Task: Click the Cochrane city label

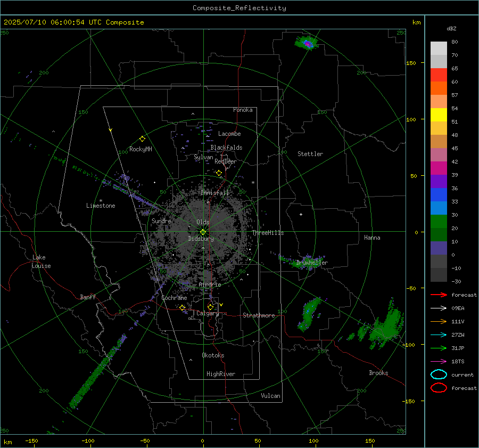Action: click(x=174, y=298)
